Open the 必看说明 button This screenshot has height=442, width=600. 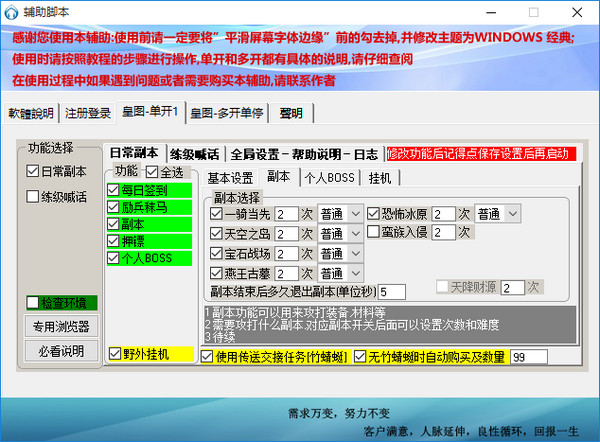[x=61, y=351]
